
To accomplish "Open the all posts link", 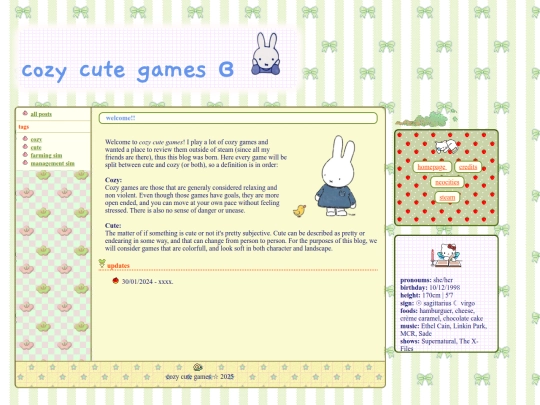I will click(41, 114).
